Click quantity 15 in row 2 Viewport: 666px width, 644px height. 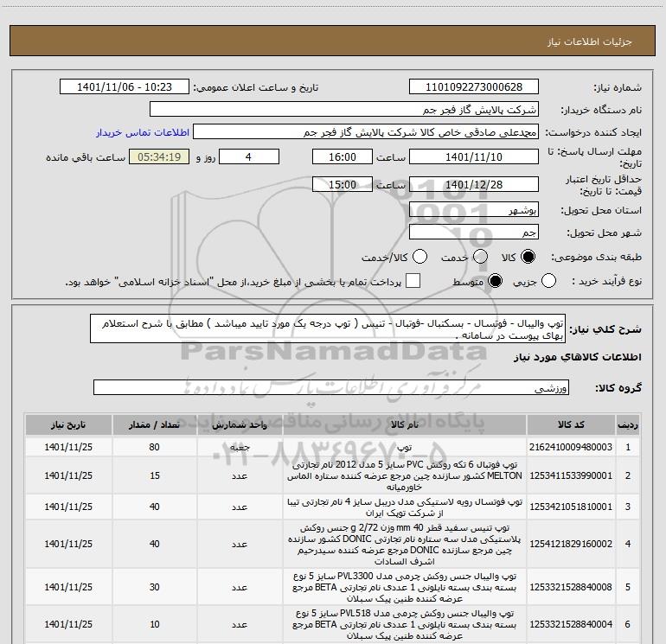click(154, 475)
